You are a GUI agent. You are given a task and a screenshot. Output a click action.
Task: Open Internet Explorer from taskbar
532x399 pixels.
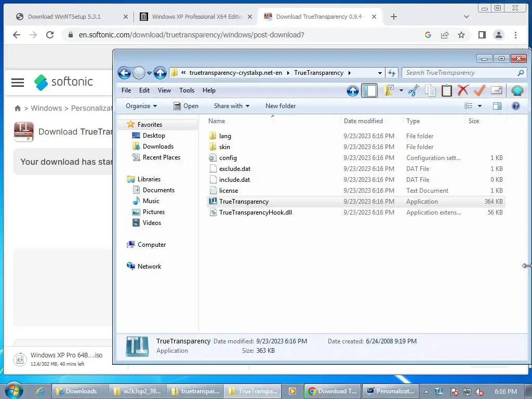click(x=40, y=391)
